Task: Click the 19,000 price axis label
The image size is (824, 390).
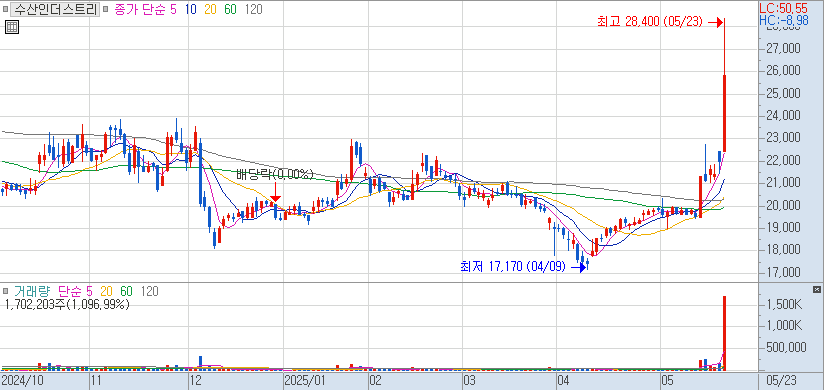Action: pyautogui.click(x=784, y=228)
